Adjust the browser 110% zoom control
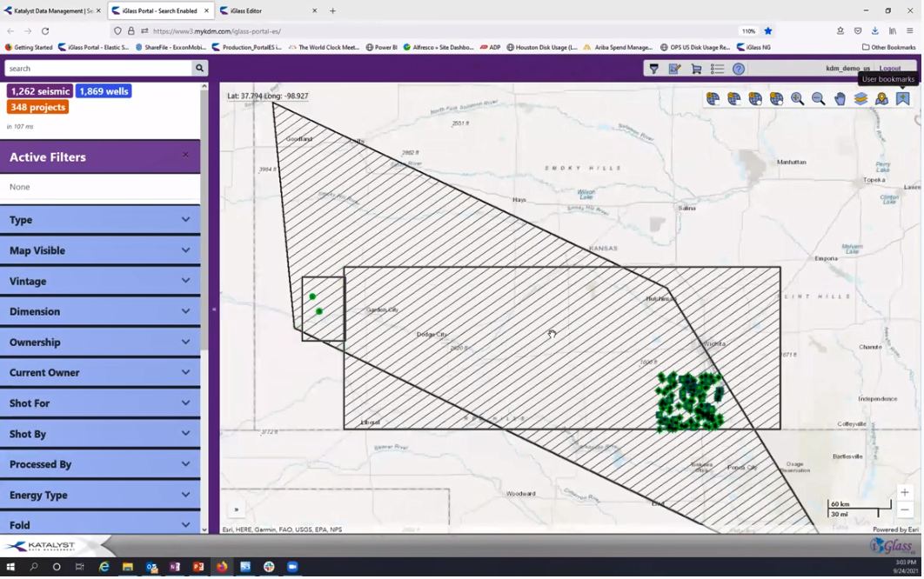This screenshot has height=579, width=924. point(748,30)
